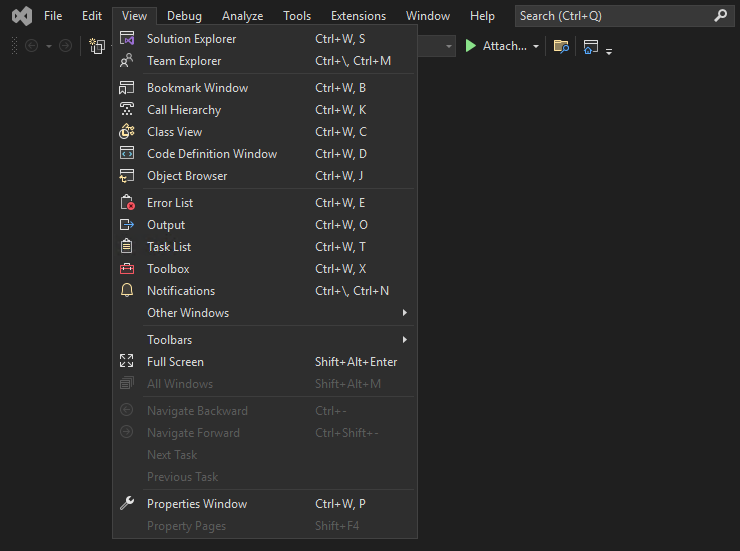
Task: Choose Team Explorer from the menu
Action: [265, 61]
